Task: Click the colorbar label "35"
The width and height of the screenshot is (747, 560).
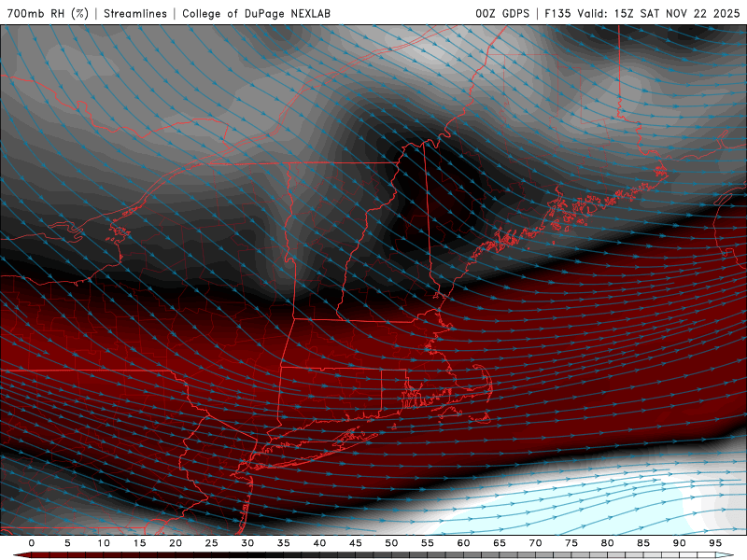Action: (284, 543)
